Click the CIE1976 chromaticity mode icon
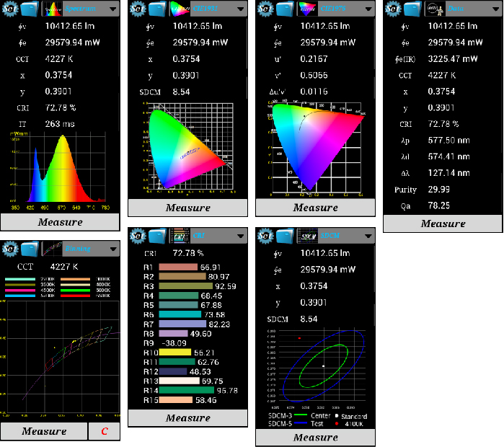The image size is (504, 447). 307,9
